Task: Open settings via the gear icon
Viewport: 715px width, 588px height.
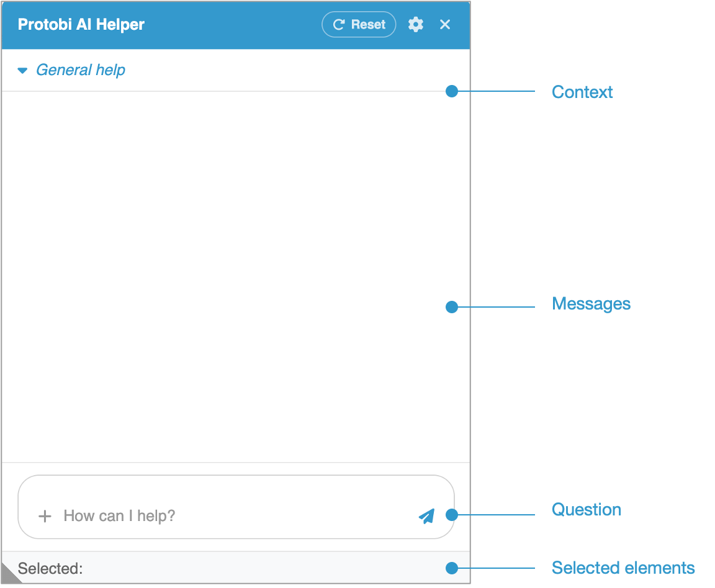Action: pos(415,25)
